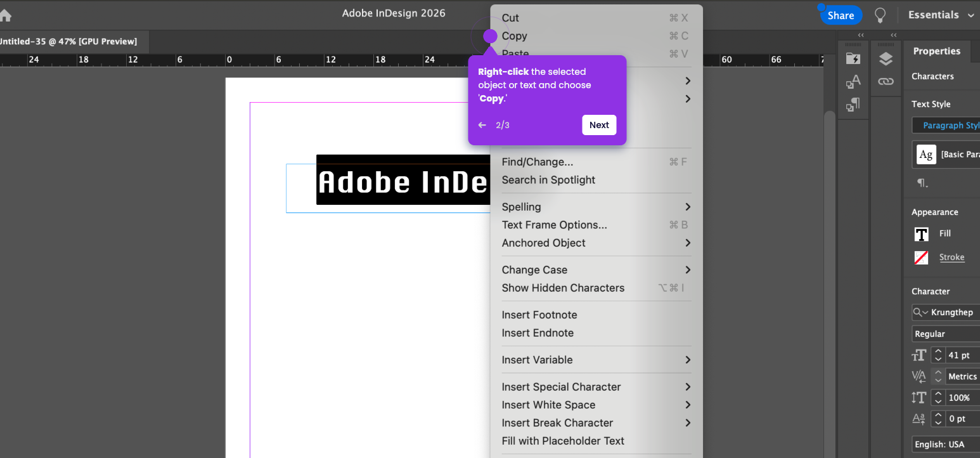The width and height of the screenshot is (980, 458).
Task: Expand the Insert Special Character submenu
Action: [596, 387]
